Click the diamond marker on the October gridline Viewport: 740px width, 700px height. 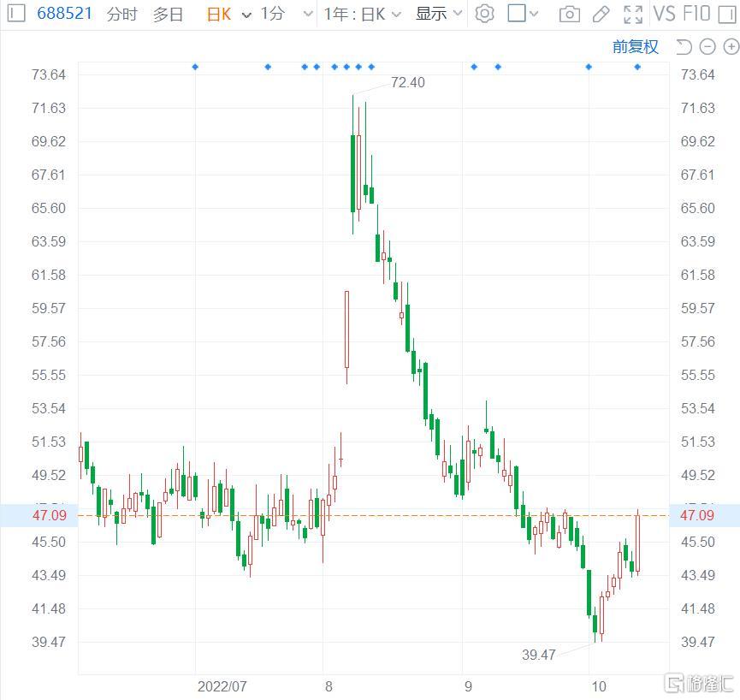click(x=589, y=67)
